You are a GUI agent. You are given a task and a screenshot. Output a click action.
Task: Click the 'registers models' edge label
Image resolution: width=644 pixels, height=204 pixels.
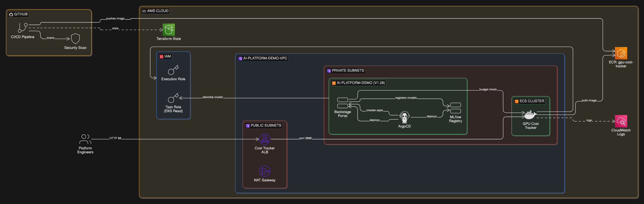click(406, 98)
